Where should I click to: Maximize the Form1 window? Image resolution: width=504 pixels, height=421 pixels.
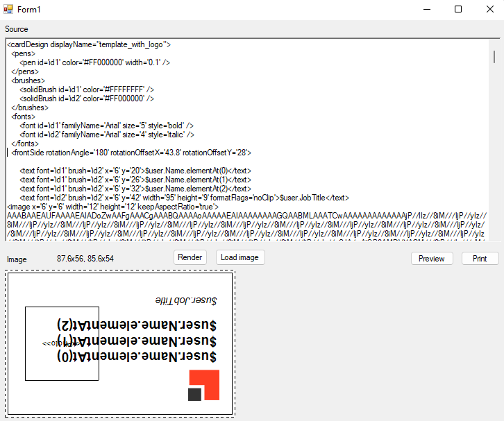click(x=458, y=9)
